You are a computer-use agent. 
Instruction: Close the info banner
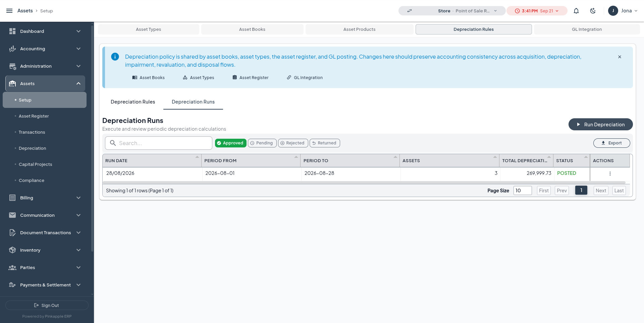pyautogui.click(x=620, y=57)
